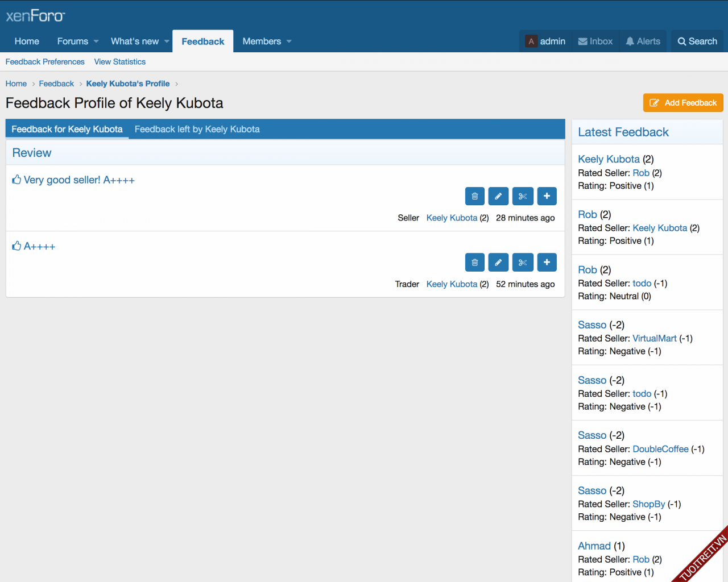Click the plus icon on the first review
This screenshot has width=728, height=582.
point(547,196)
